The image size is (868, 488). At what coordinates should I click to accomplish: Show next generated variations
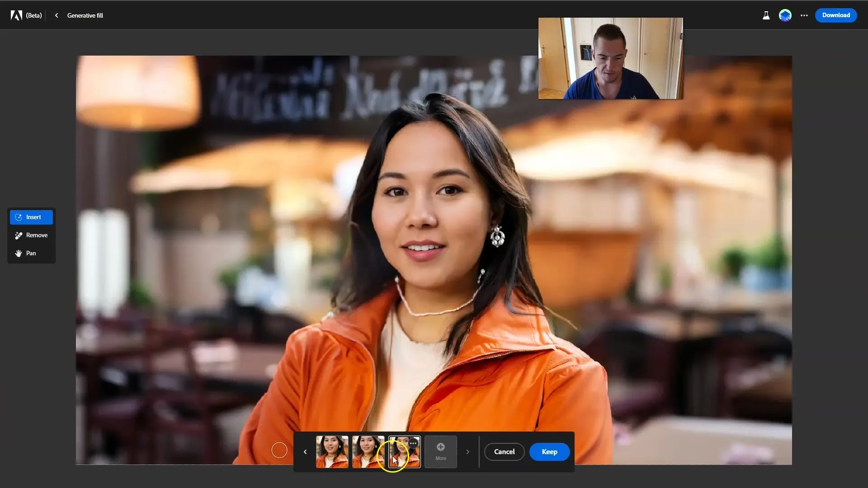(467, 452)
